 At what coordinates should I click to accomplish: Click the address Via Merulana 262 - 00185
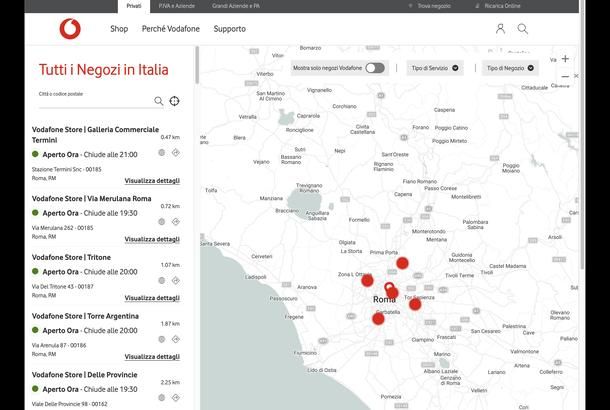coord(62,228)
